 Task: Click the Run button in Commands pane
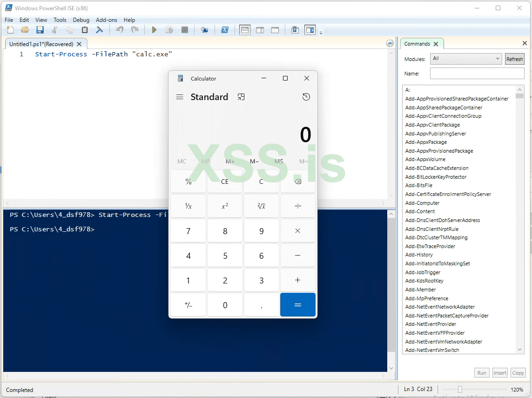point(482,372)
